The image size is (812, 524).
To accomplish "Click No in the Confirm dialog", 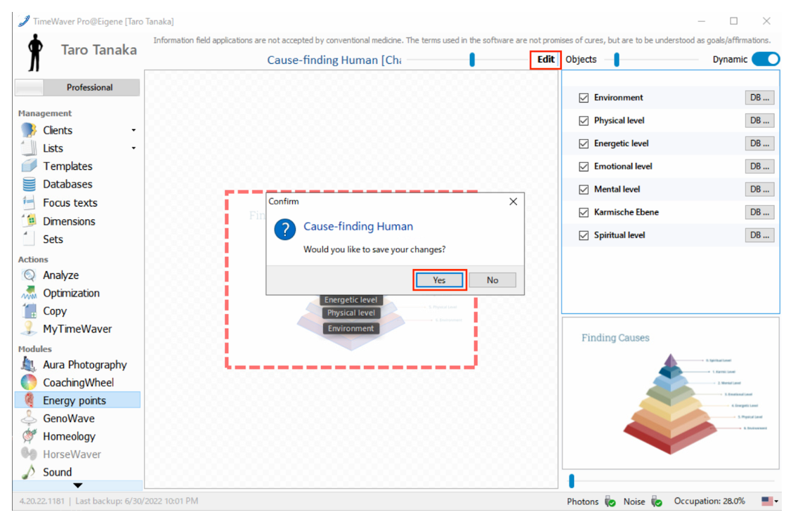I will coord(492,280).
